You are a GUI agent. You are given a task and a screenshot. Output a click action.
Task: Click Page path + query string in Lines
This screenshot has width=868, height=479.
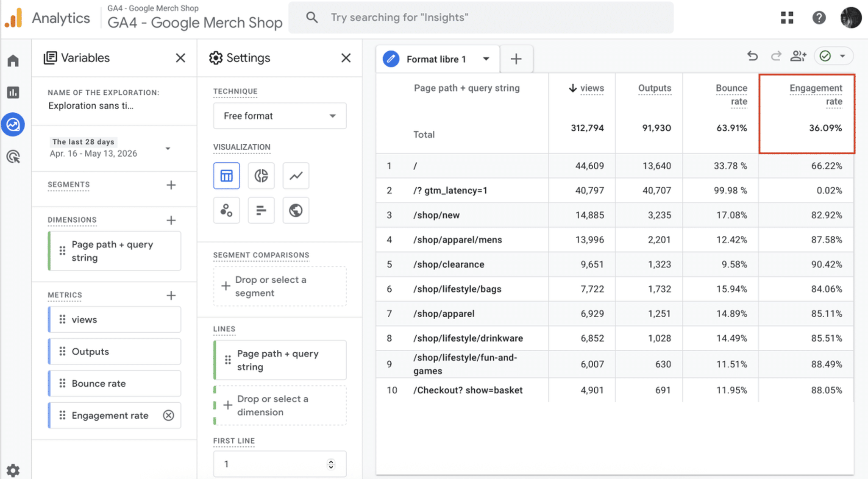280,360
